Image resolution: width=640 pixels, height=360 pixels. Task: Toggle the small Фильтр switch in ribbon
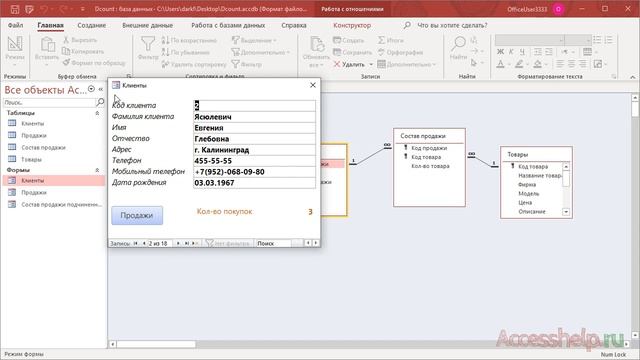[x=247, y=64]
